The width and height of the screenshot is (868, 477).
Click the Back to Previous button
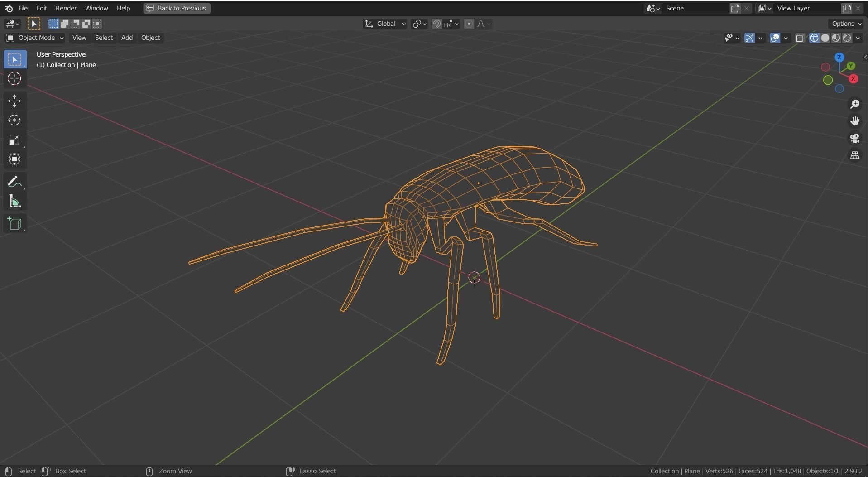(x=176, y=8)
